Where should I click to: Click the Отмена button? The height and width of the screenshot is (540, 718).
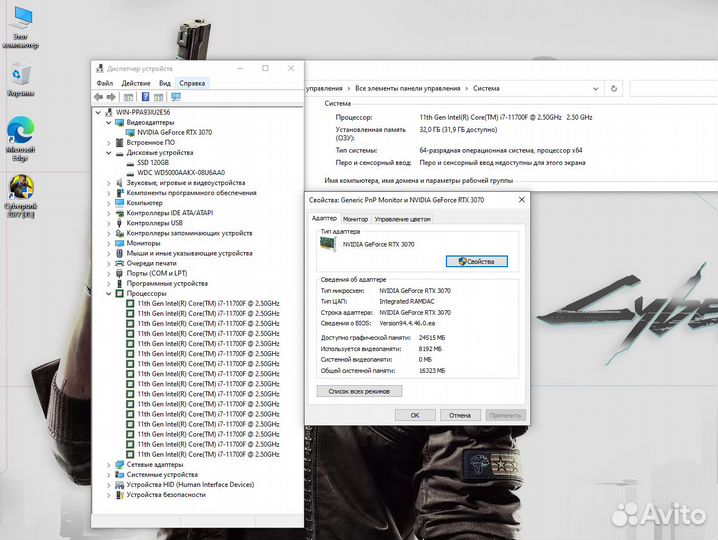coord(460,415)
